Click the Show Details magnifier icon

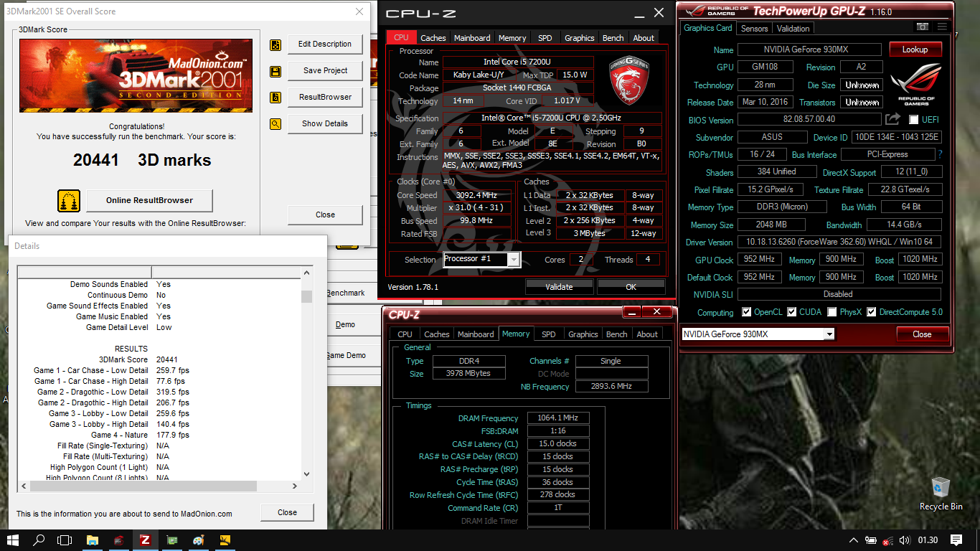pos(275,124)
